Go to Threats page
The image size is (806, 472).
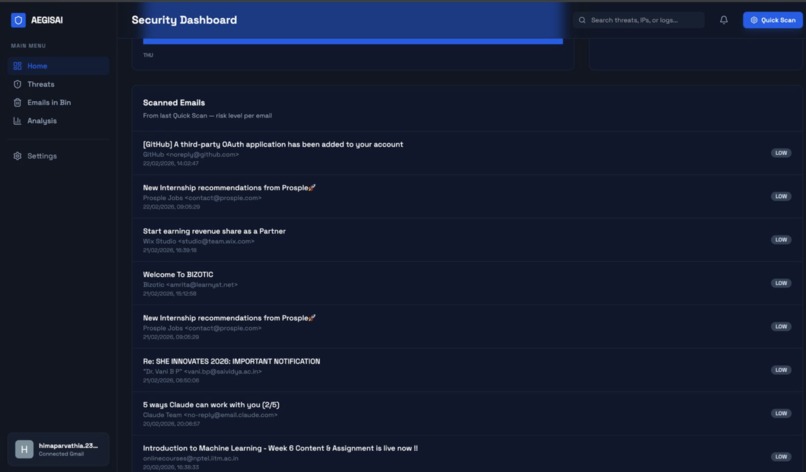(59, 84)
